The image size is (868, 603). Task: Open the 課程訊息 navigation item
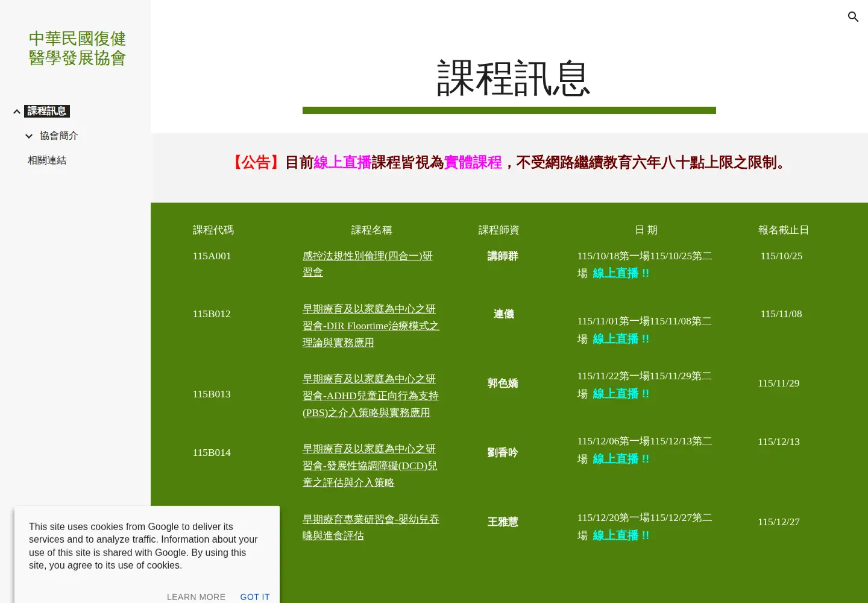point(47,111)
